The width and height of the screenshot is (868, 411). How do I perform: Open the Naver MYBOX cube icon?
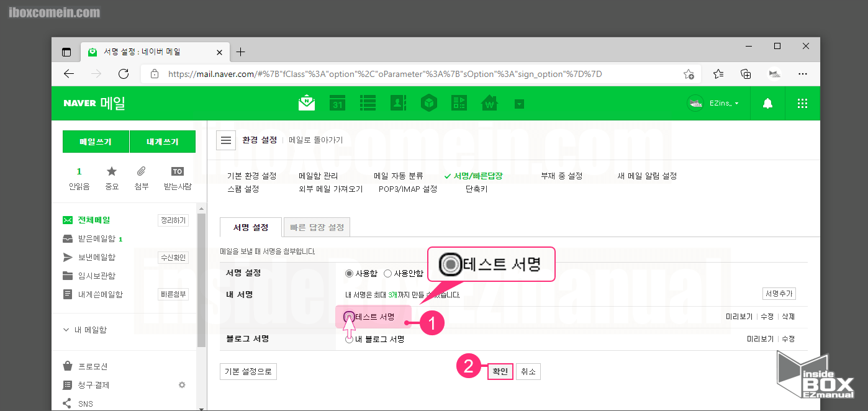(428, 103)
